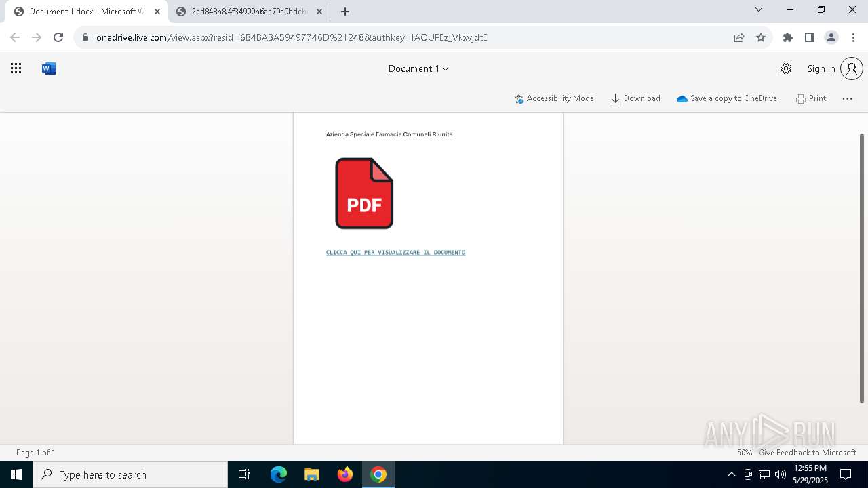Open the tab search chevron
The image size is (868, 488).
(x=759, y=9)
